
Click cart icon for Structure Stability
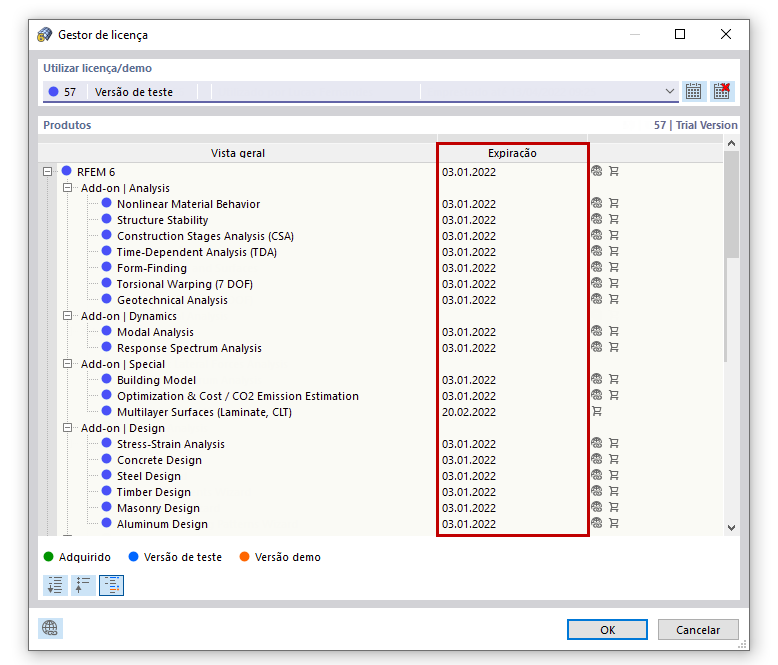pyautogui.click(x=614, y=219)
